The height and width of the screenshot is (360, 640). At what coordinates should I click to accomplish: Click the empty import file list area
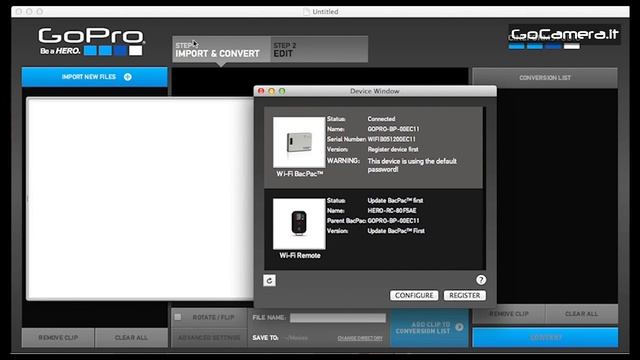click(140, 198)
